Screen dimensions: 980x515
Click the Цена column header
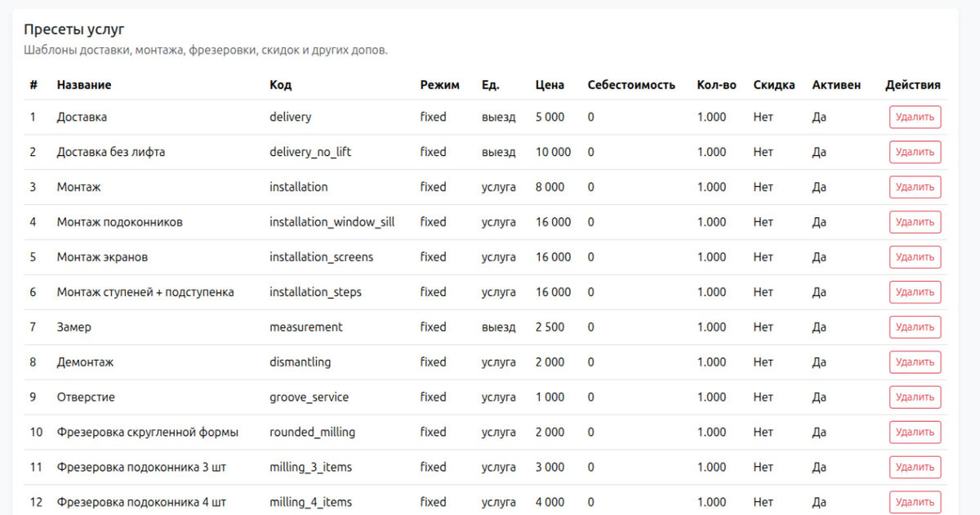[x=550, y=85]
